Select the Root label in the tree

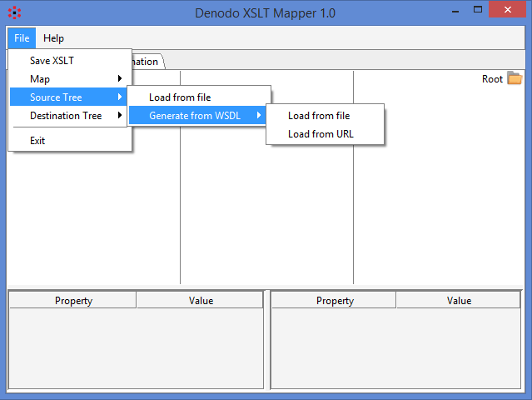(492, 79)
